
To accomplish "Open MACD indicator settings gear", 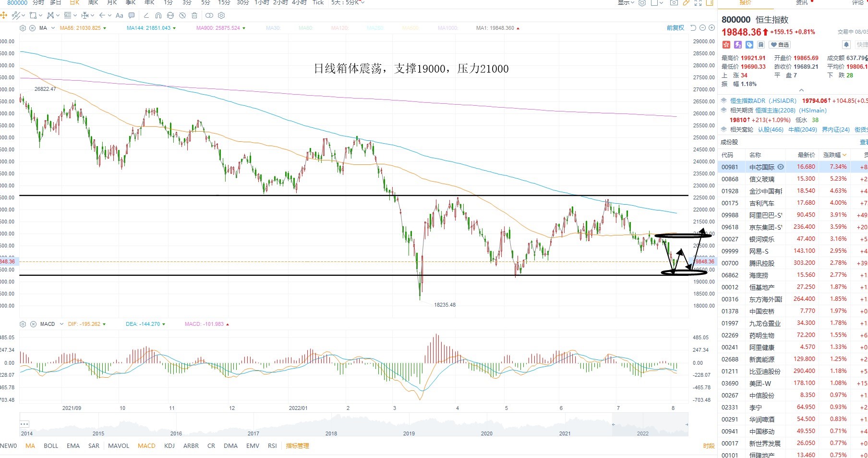I will click(x=23, y=324).
